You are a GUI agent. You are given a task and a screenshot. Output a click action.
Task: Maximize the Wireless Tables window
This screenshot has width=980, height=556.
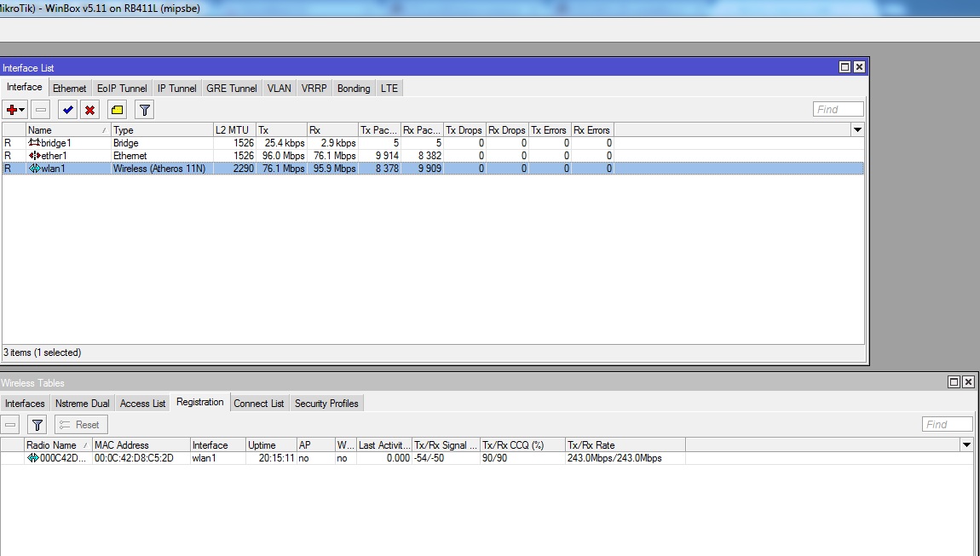[954, 381]
